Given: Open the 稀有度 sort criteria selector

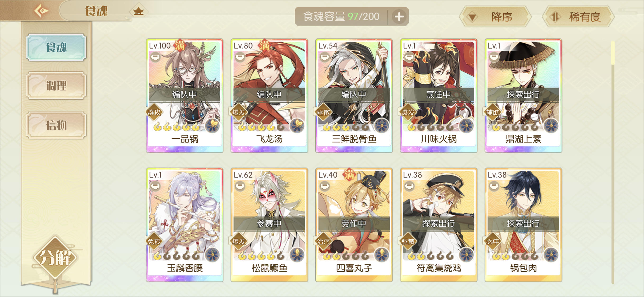Looking at the screenshot, I should click(578, 17).
